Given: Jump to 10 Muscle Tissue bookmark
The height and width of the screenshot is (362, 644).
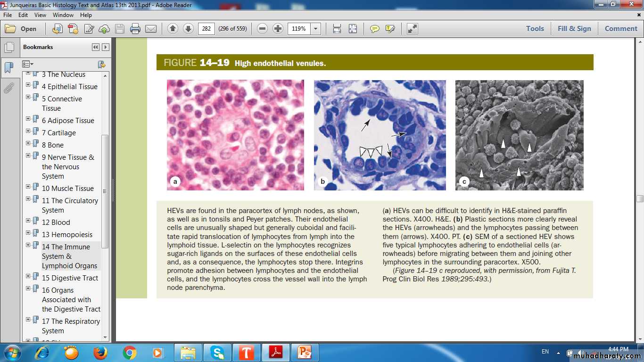Looking at the screenshot, I should click(67, 189).
